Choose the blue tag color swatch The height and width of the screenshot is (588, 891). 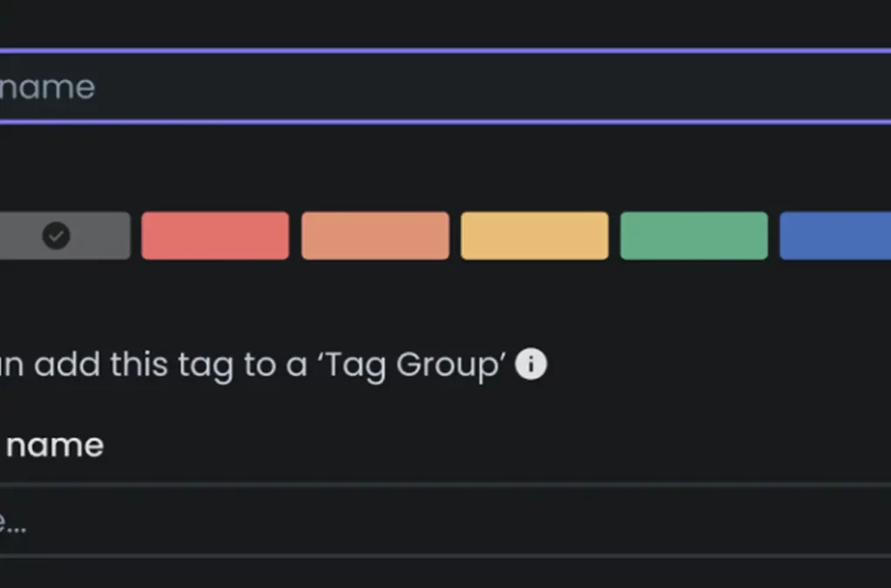[835, 236]
